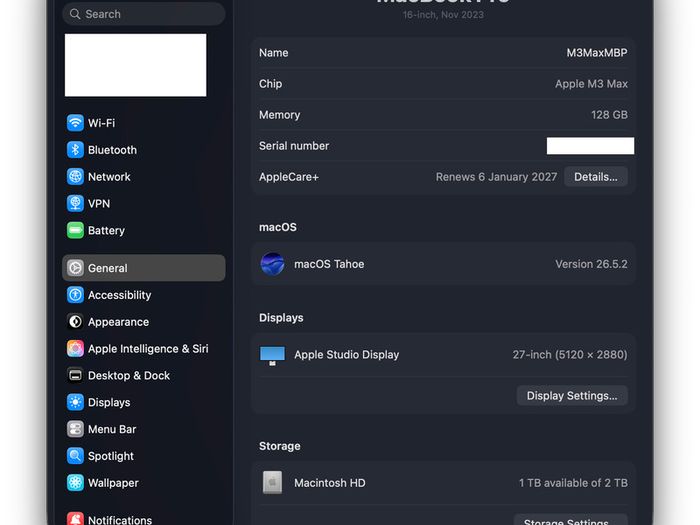
Task: Click 27-inch (5120 × 2880) text
Action: [x=570, y=354]
